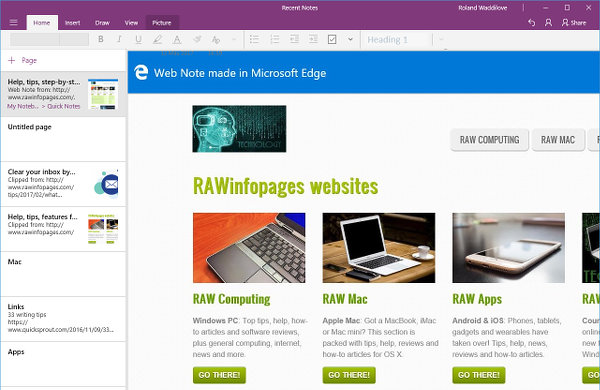Click the RAW Apps heading link
Image resolution: width=600 pixels, height=390 pixels.
click(x=477, y=299)
